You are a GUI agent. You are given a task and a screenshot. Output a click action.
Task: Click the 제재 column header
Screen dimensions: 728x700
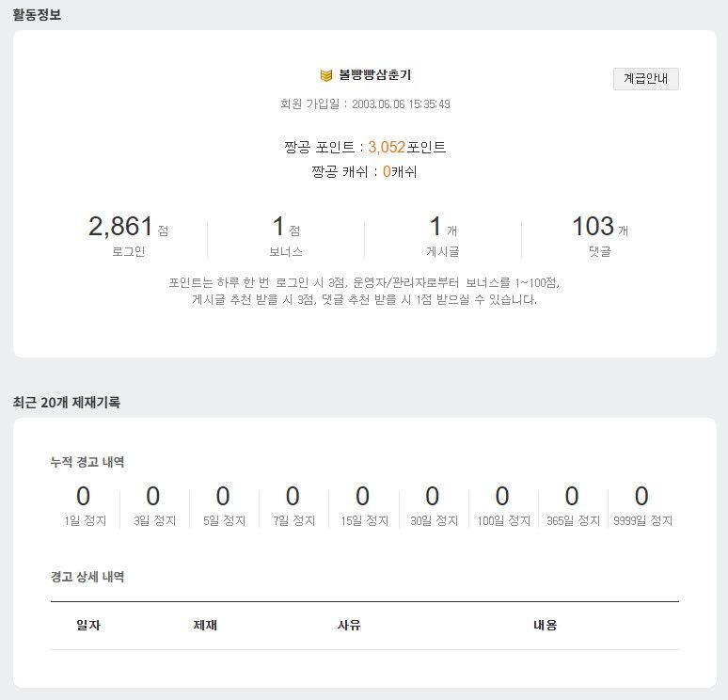pos(205,626)
